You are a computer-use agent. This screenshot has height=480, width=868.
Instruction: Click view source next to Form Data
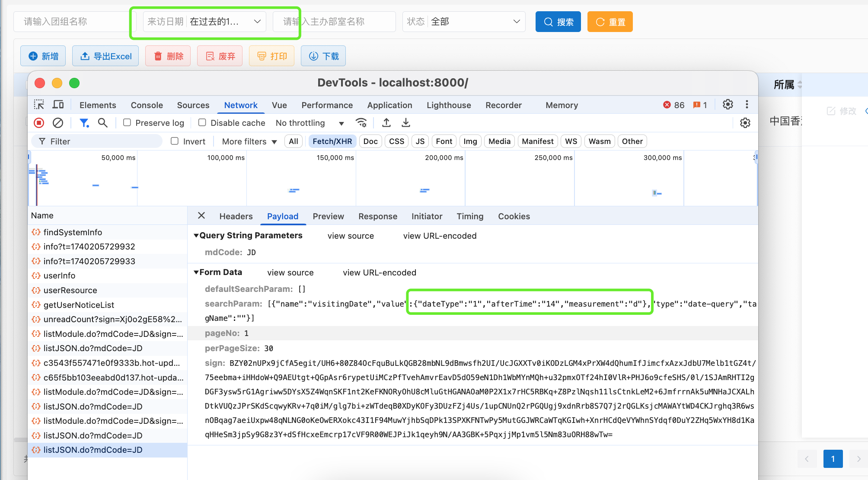(290, 272)
